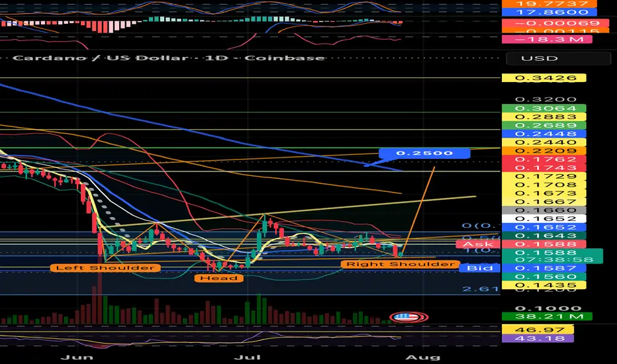The image size is (617, 364).
Task: Select the pink -18.3 M indicator value
Action: pos(547,39)
